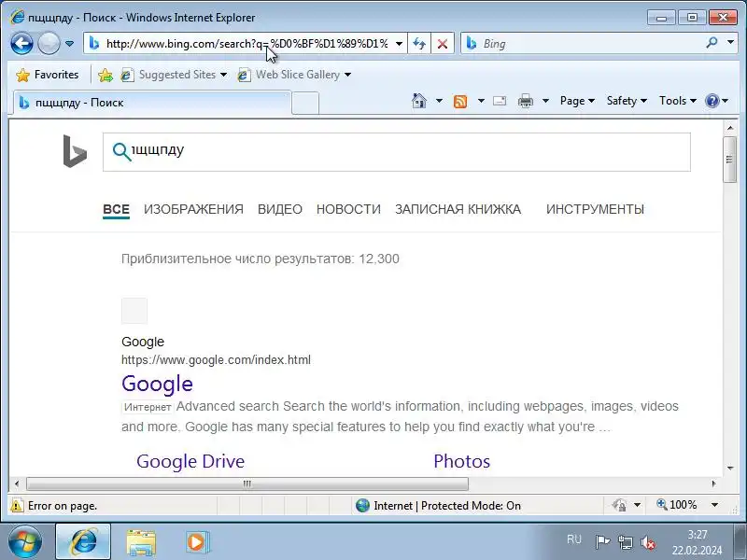Click the Internet Explorer taskbar icon
Image resolution: width=747 pixels, height=560 pixels.
tap(83, 542)
